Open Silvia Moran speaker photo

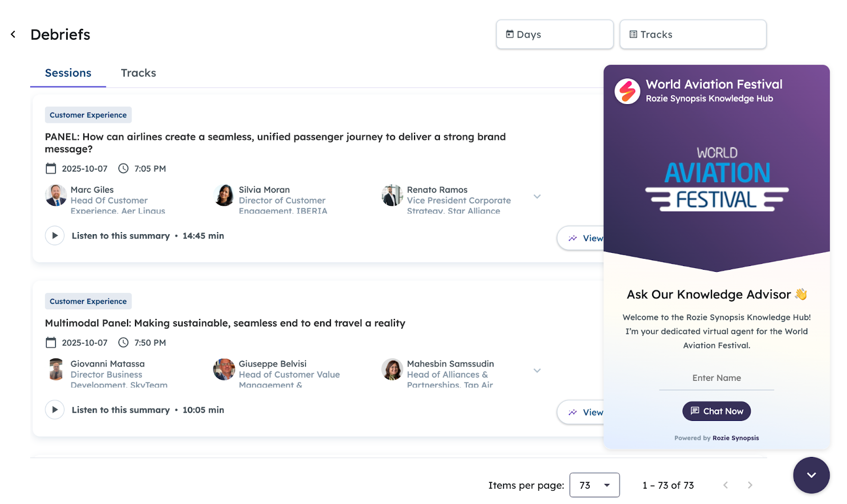224,195
